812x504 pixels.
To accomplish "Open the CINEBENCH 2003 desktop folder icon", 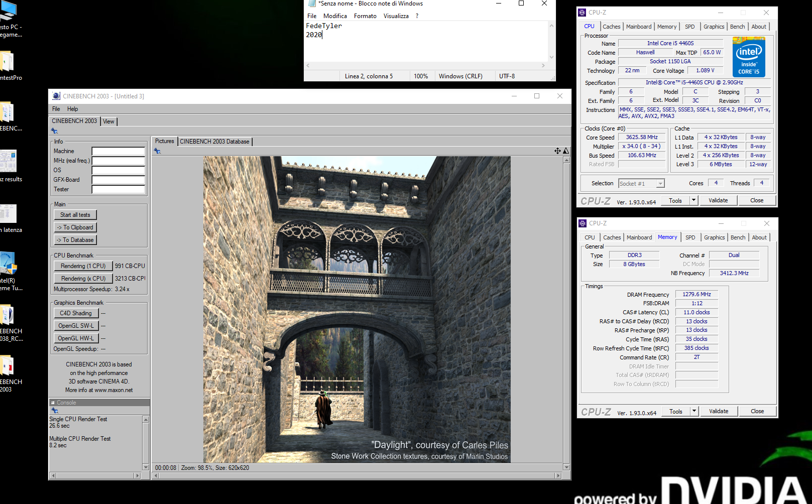I will (x=9, y=372).
